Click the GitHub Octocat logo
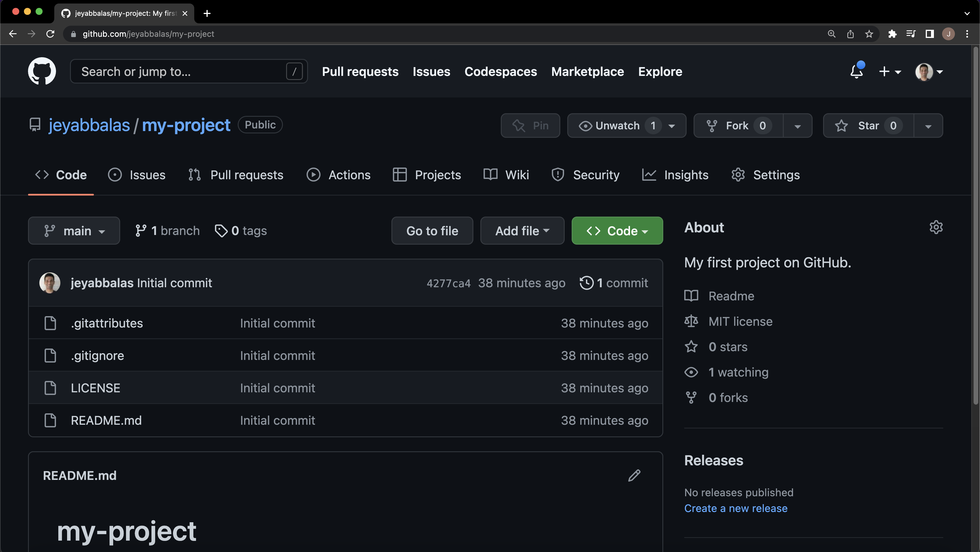The height and width of the screenshot is (552, 980). point(42,71)
